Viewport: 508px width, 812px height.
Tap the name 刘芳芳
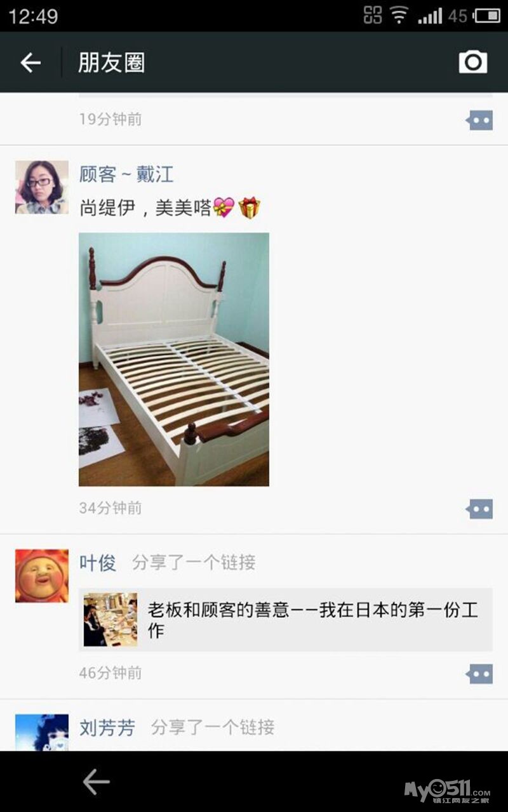[107, 727]
